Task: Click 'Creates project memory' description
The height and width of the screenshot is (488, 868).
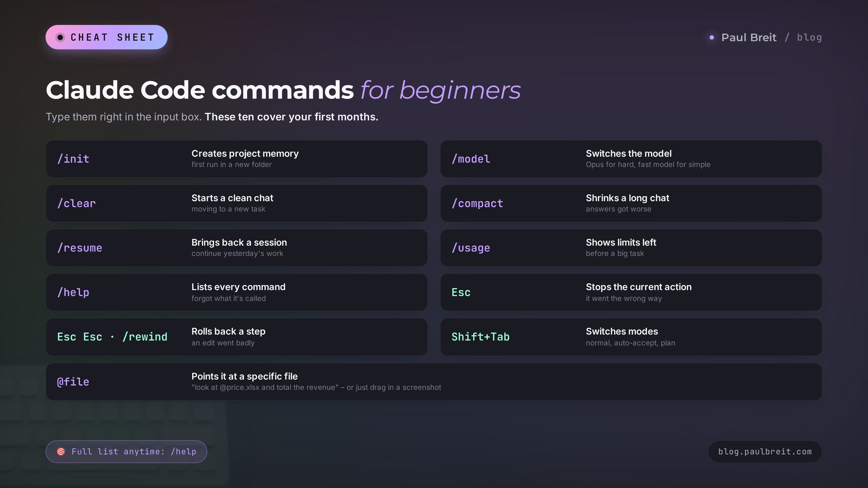Action: 245,153
